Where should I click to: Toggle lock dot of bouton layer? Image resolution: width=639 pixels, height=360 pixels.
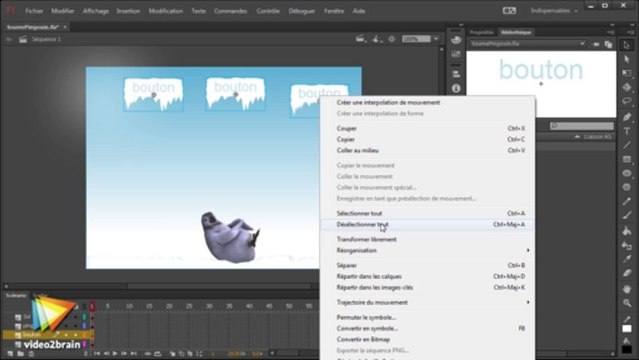click(x=75, y=335)
